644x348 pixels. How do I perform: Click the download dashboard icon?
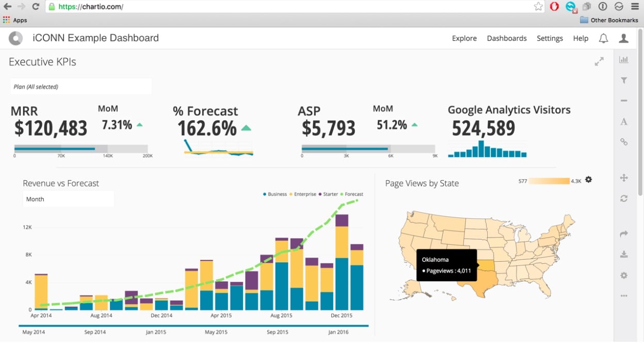pos(624,254)
